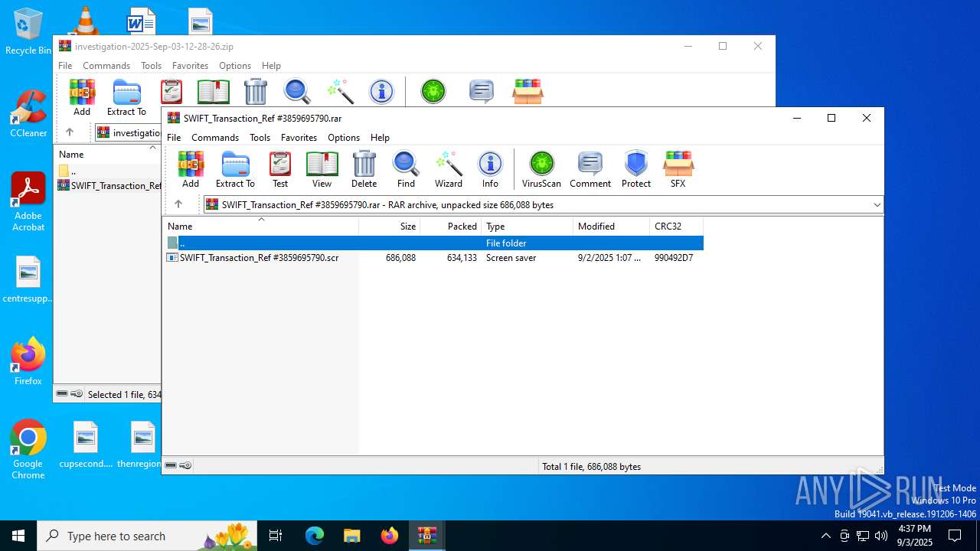Image resolution: width=980 pixels, height=551 pixels.
Task: Click the volume icon in system tray
Action: 881,536
